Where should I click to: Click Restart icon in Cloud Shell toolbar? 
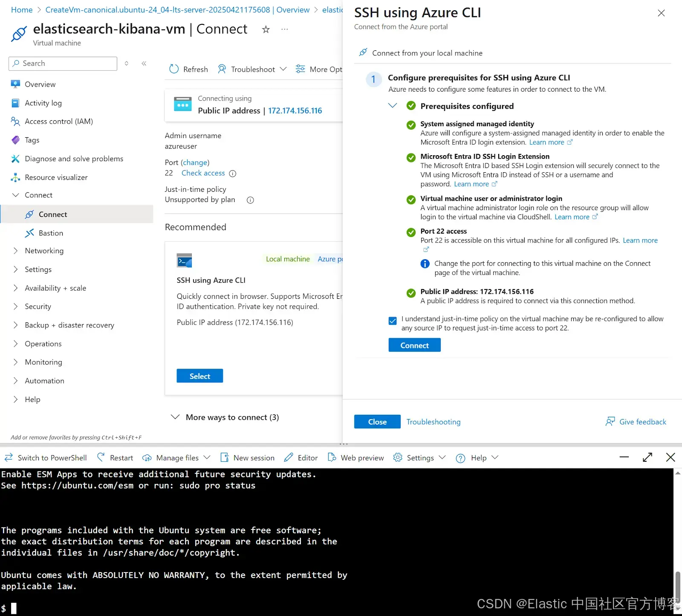[x=101, y=457]
